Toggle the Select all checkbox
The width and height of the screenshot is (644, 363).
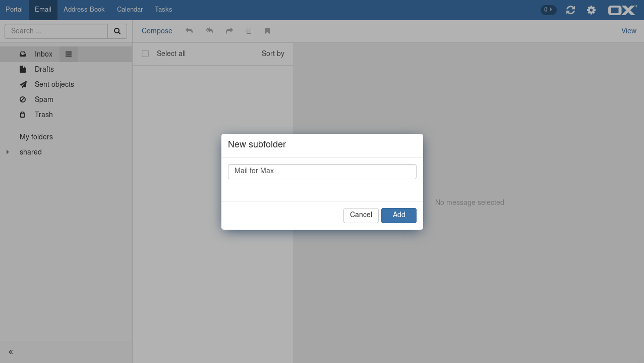(x=145, y=54)
